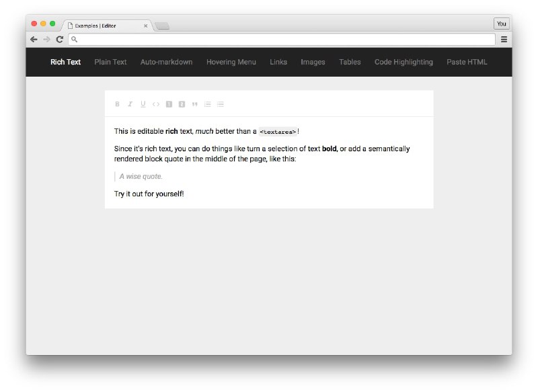
Task: Navigate to the Tables example
Action: click(x=350, y=62)
